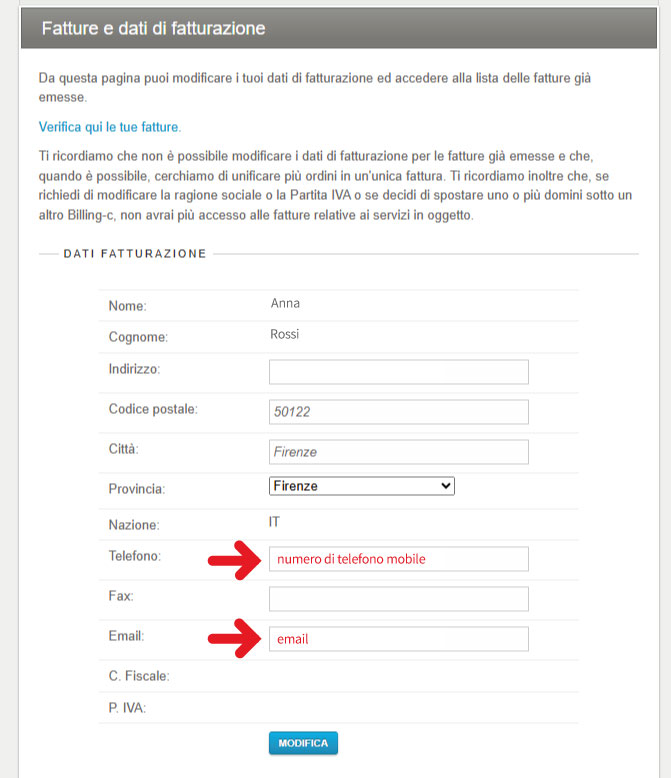This screenshot has height=778, width=671.
Task: Click the Cognome value "Rossi"
Action: click(x=285, y=335)
